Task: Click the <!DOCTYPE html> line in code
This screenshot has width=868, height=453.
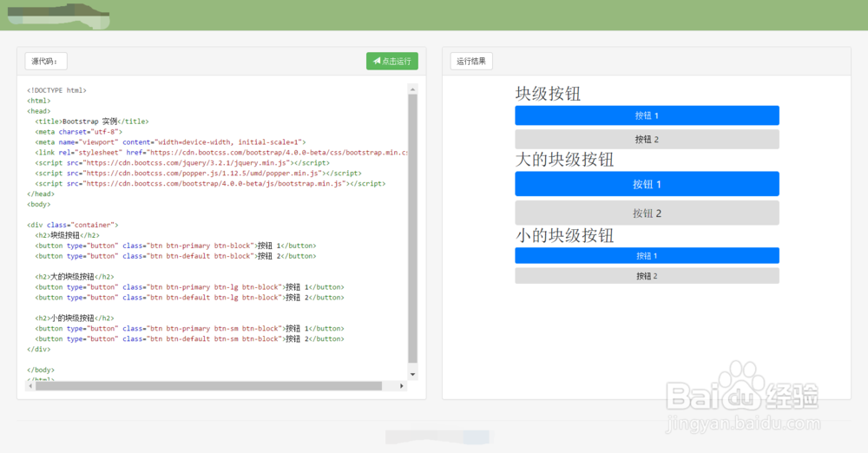Action: [x=57, y=90]
